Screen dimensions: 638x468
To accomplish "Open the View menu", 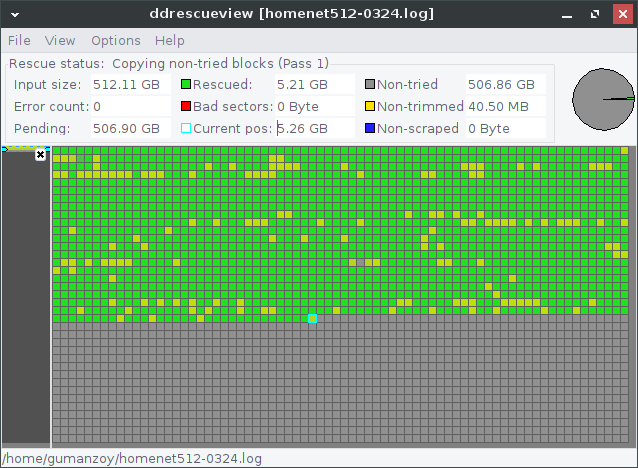I will 60,40.
